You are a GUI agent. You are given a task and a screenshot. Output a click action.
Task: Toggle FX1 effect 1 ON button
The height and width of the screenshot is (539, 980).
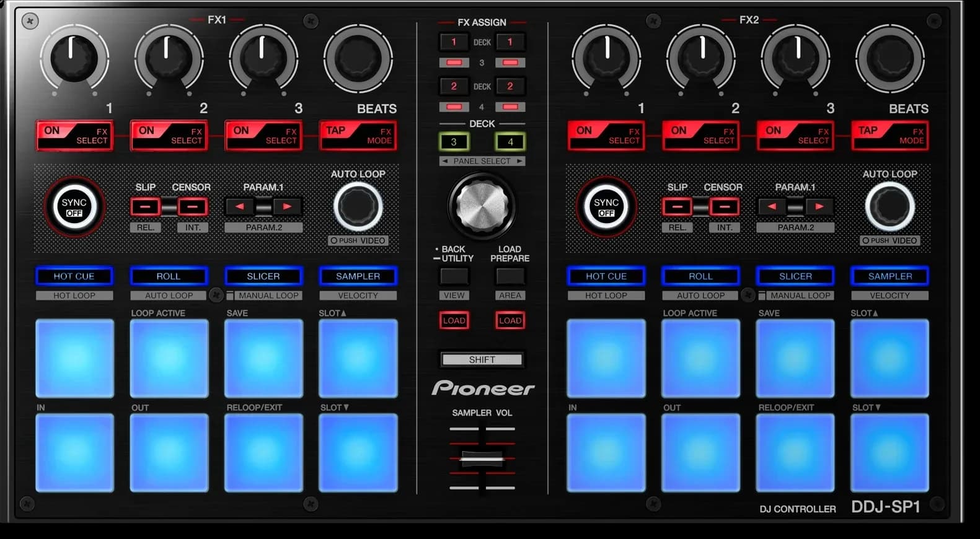(74, 136)
